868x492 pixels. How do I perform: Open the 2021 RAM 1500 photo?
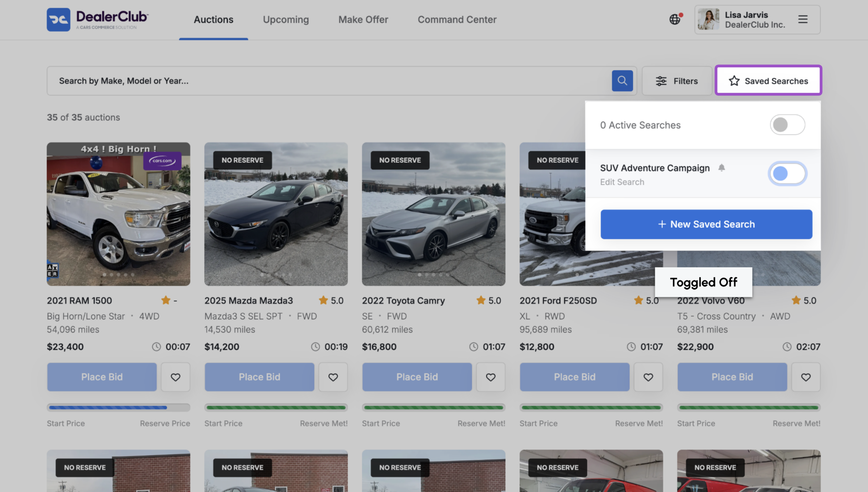[118, 214]
